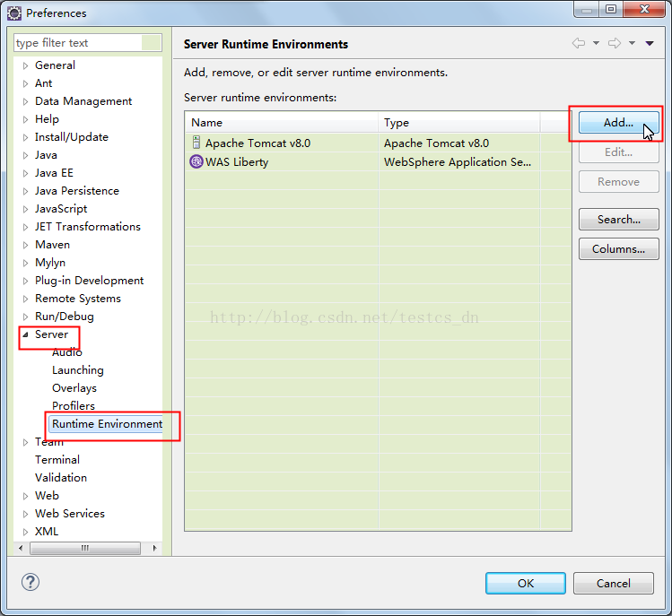The image size is (672, 616).
Task: Expand the Java EE category
Action: click(25, 173)
